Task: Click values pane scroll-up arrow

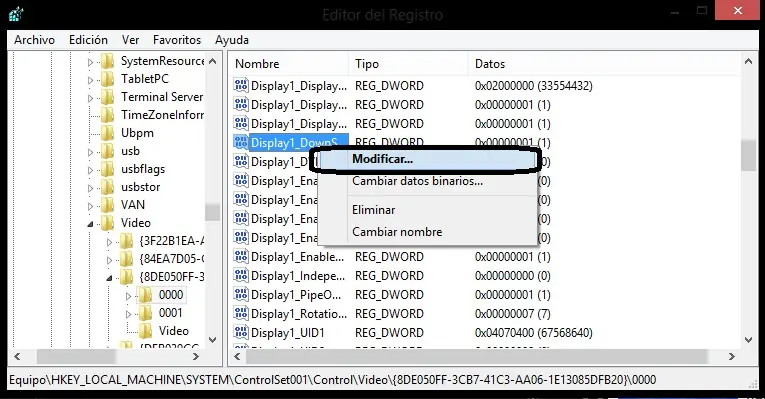Action: [748, 61]
